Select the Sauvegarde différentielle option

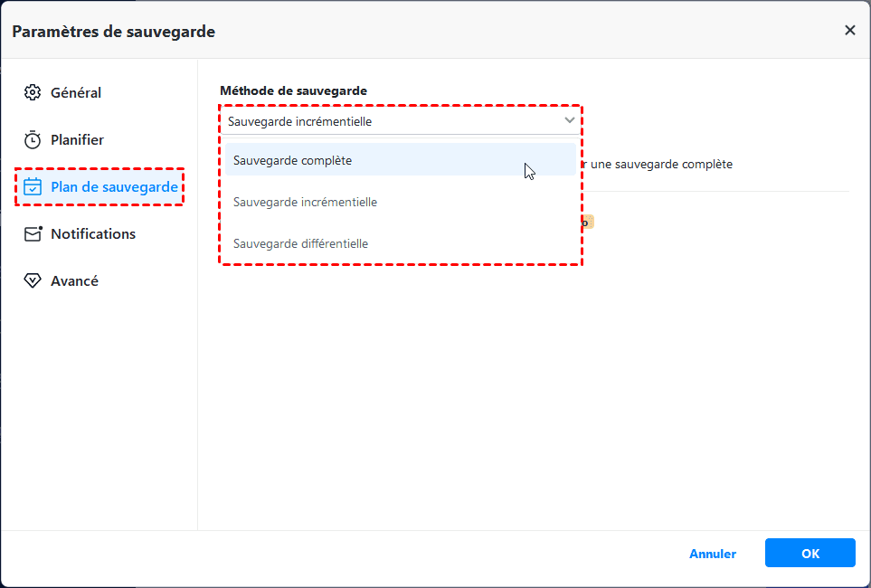tap(300, 243)
